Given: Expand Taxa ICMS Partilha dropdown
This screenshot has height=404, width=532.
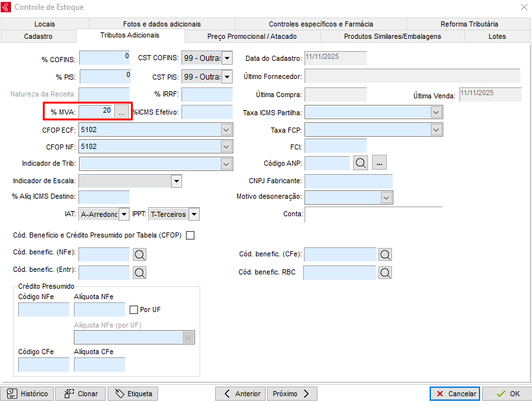Looking at the screenshot, I should pos(436,113).
